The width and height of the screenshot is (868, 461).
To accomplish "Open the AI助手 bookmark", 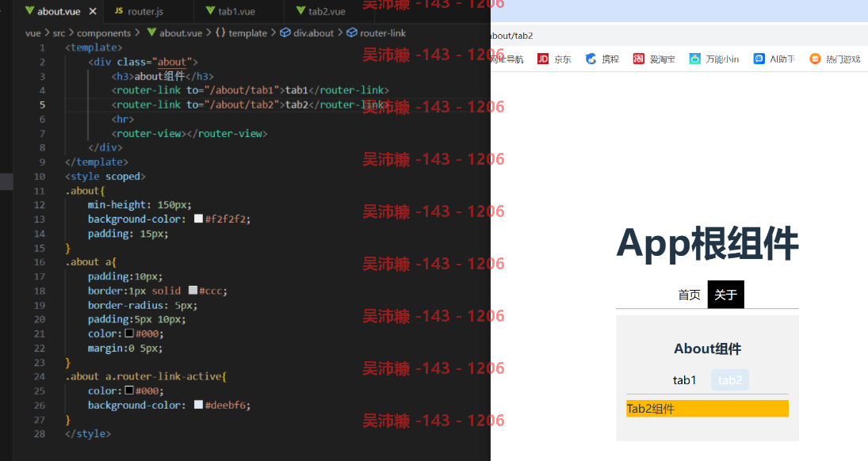I will click(774, 59).
